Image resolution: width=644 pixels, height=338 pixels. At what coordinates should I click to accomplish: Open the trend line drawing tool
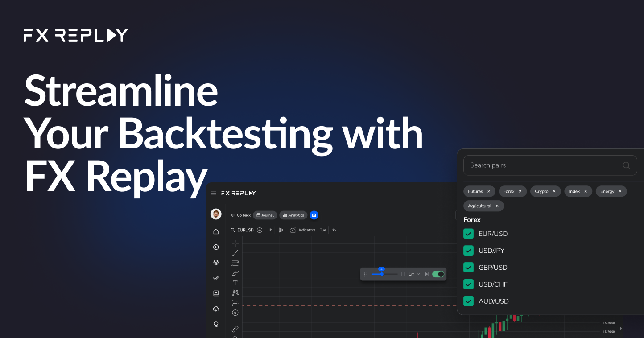click(235, 253)
